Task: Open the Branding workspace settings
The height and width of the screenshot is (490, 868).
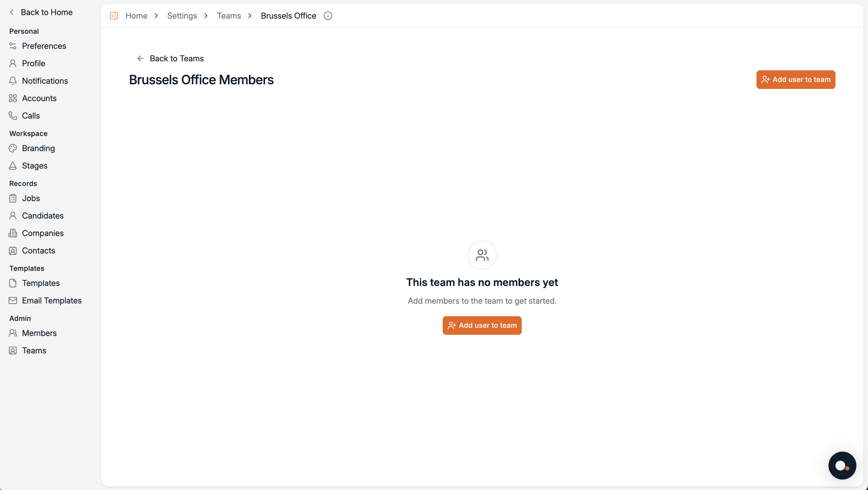Action: 38,148
